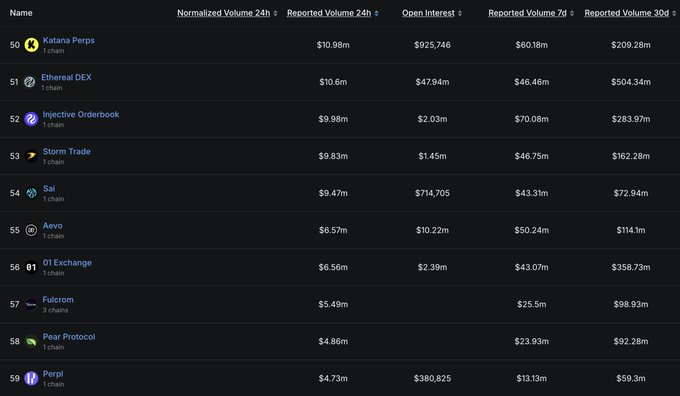Viewport: 680px width, 396px height.
Task: Select Storm Trade open interest $1.45m
Action: pyautogui.click(x=432, y=156)
